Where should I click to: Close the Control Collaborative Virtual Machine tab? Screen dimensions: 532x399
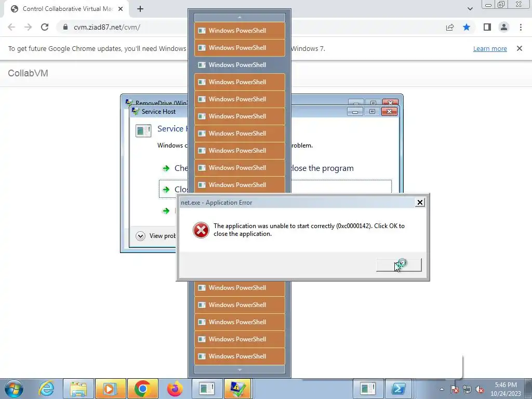point(121,9)
